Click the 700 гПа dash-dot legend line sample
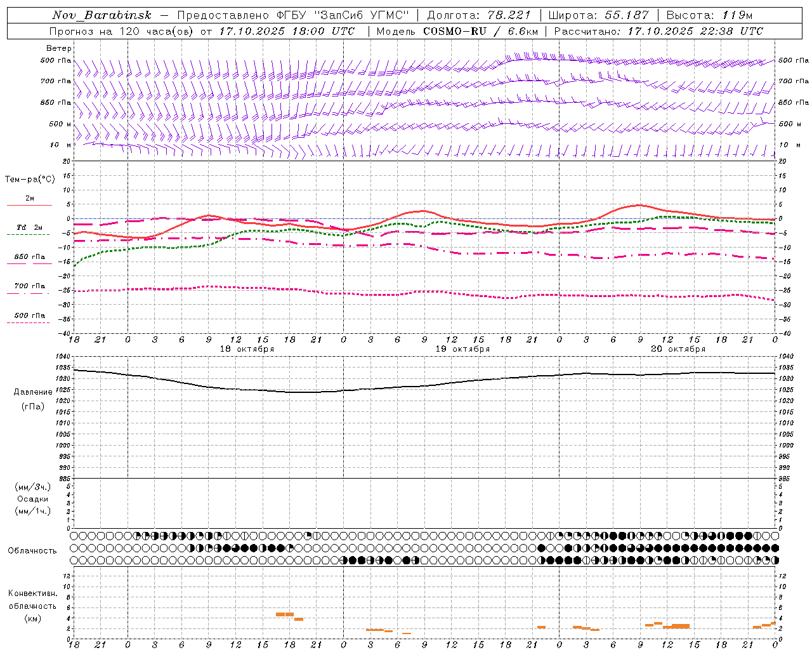The image size is (812, 650). click(x=28, y=293)
